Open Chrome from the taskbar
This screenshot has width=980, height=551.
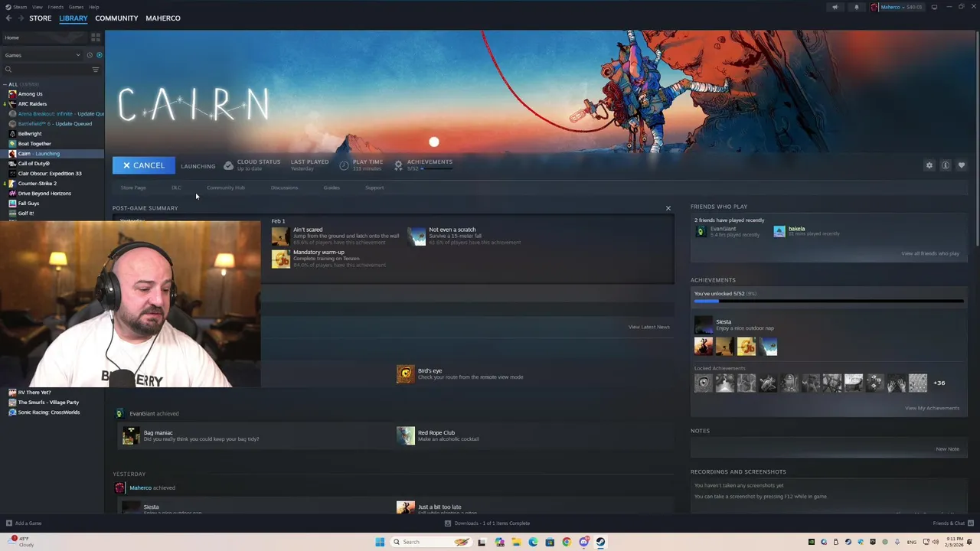[567, 542]
